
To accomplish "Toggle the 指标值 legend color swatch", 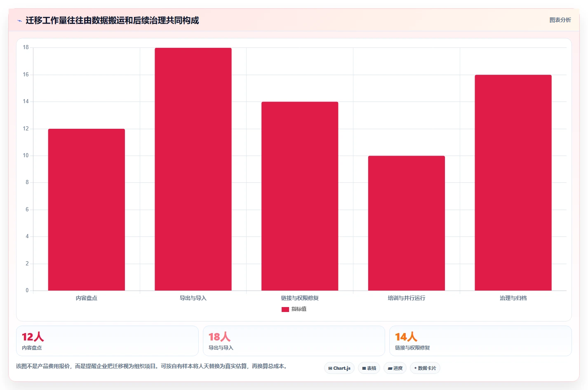I will pyautogui.click(x=285, y=309).
